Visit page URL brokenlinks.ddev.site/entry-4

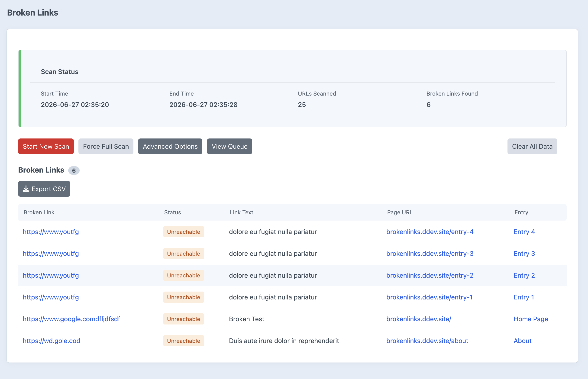pos(430,232)
